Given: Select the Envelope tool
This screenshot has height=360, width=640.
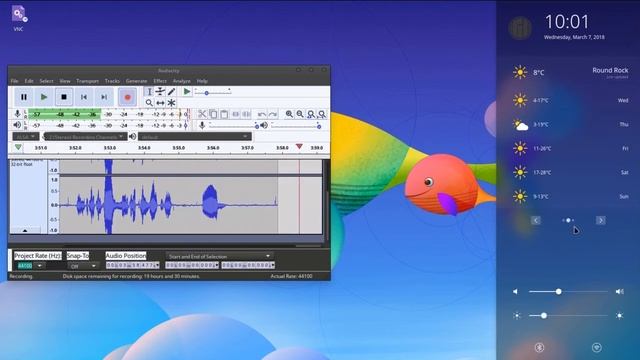Looking at the screenshot, I should pos(160,91).
